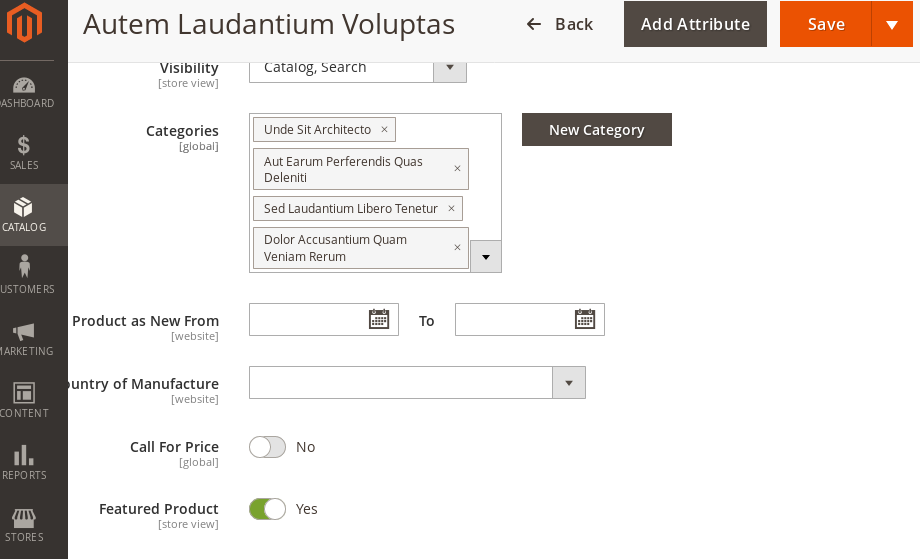Open the Sales dollar icon menu
Viewport: 920px width, 559px height.
click(x=24, y=145)
